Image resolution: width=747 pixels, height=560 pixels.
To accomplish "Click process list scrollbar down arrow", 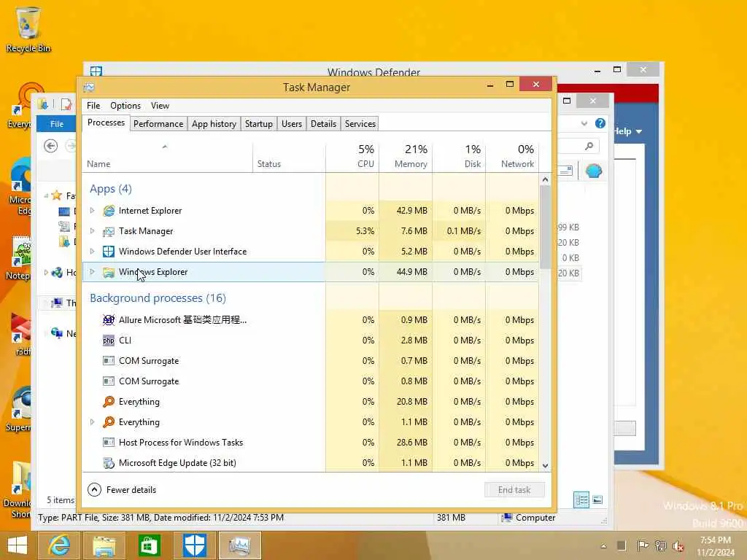I will click(x=546, y=466).
